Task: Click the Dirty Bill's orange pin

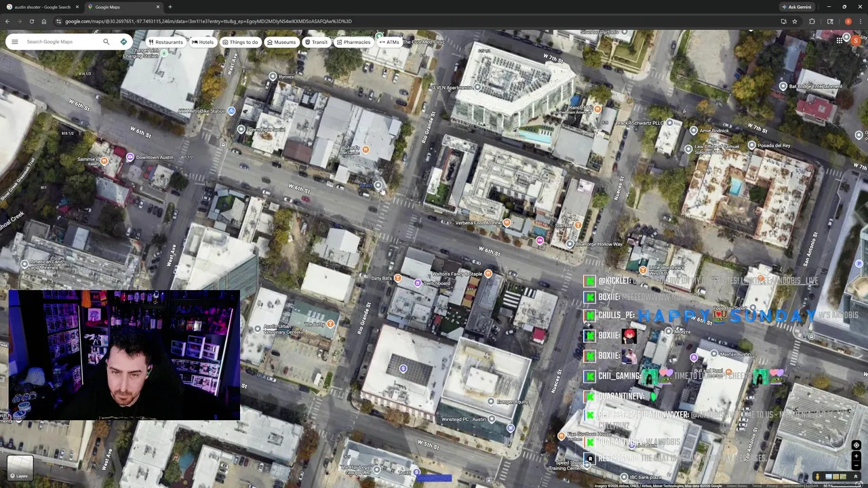Action: [x=398, y=278]
